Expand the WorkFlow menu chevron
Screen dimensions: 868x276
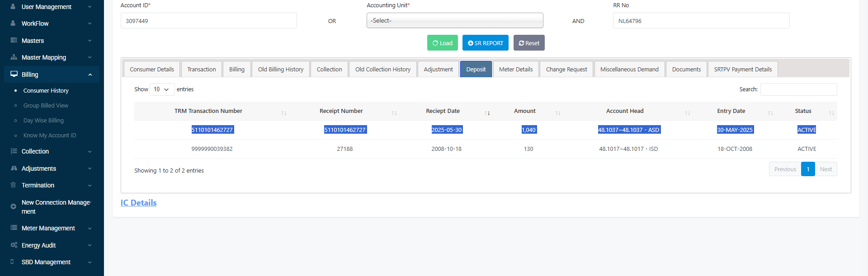pos(90,23)
